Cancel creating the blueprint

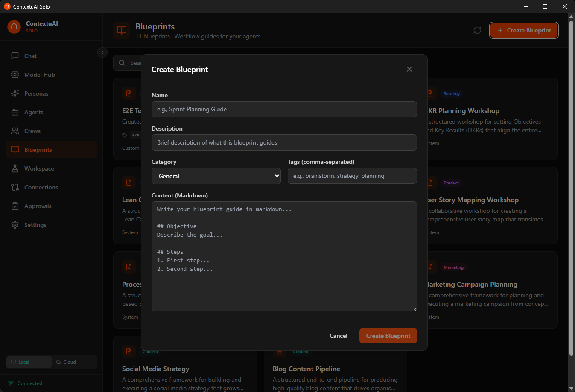[x=338, y=336]
